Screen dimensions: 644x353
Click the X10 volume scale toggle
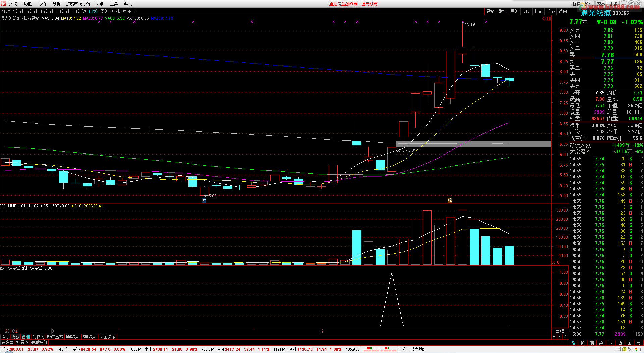pos(556,262)
